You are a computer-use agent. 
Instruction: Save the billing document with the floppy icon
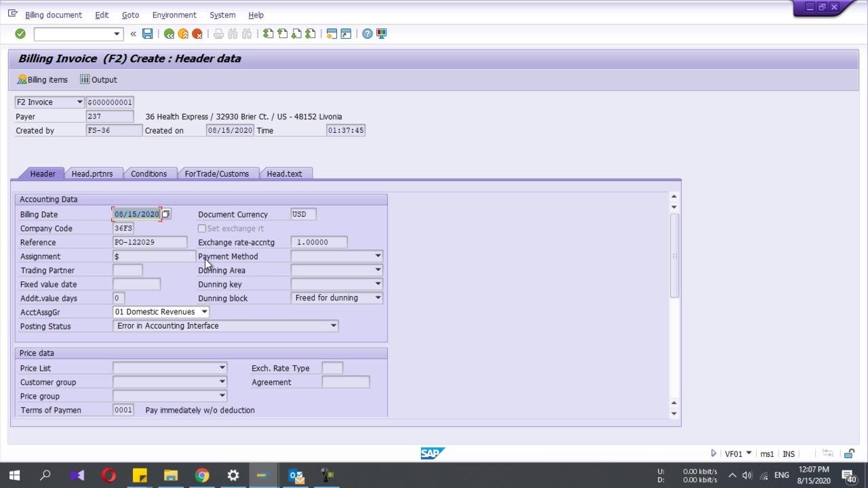(147, 34)
